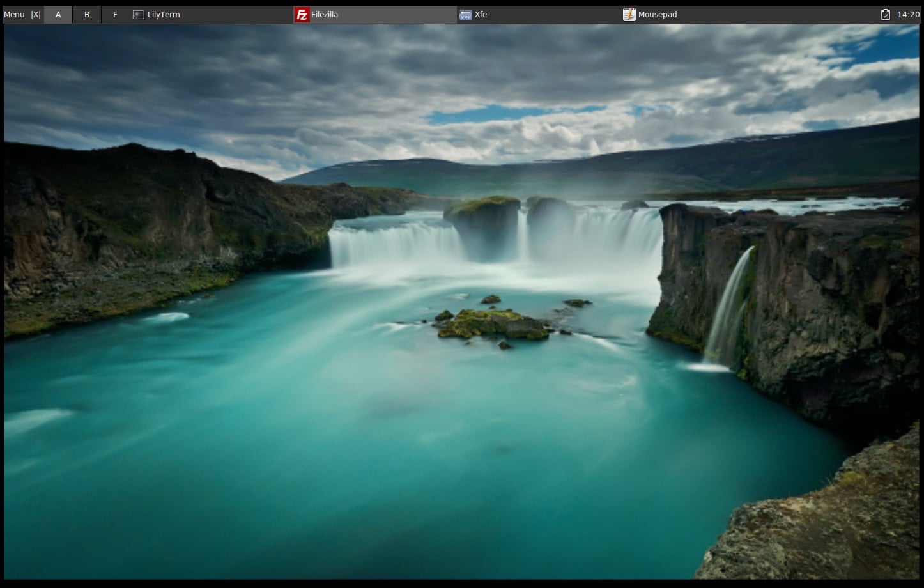The height and width of the screenshot is (588, 924).
Task: Click the Mousepad pencil-and-paper icon
Action: click(629, 14)
